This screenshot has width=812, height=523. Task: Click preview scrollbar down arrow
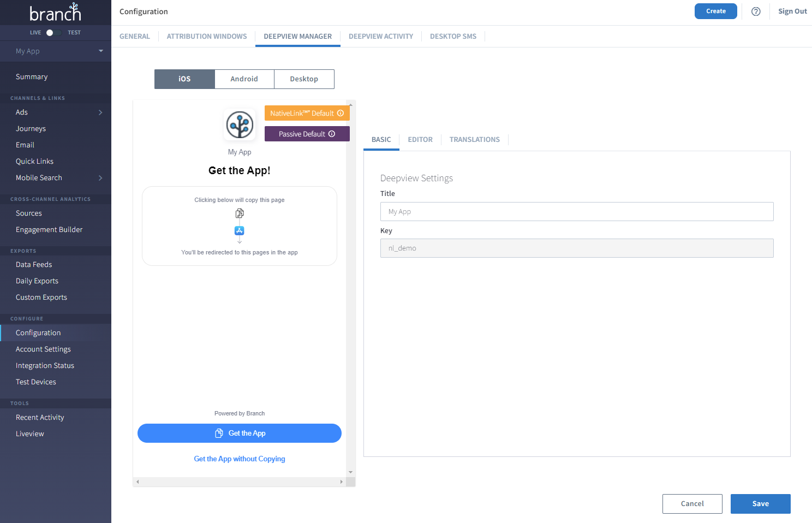click(351, 472)
